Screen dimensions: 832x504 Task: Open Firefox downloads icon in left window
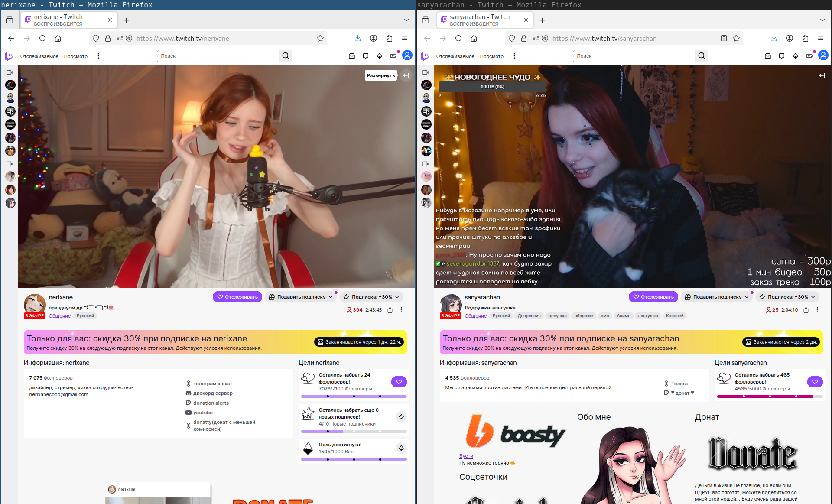coord(357,38)
